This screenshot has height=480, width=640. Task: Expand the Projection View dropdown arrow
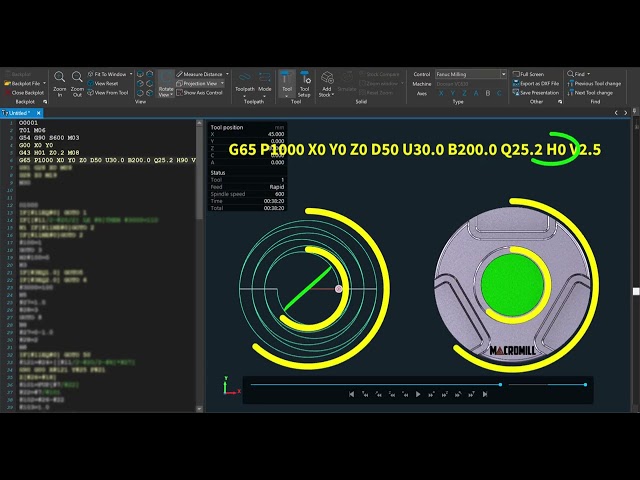pos(222,83)
